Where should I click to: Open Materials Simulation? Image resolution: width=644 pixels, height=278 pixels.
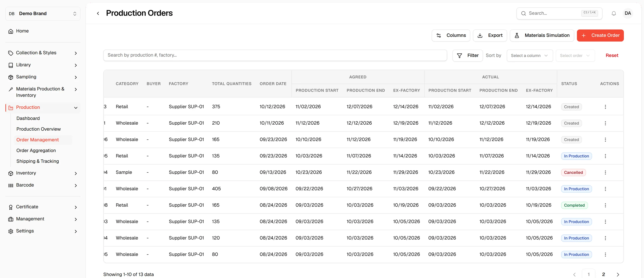pos(542,36)
